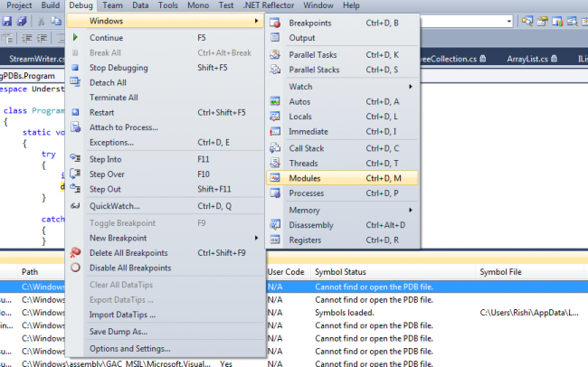Click the Stop Debugging square icon
Screen dimensions: 588x367
coord(75,68)
